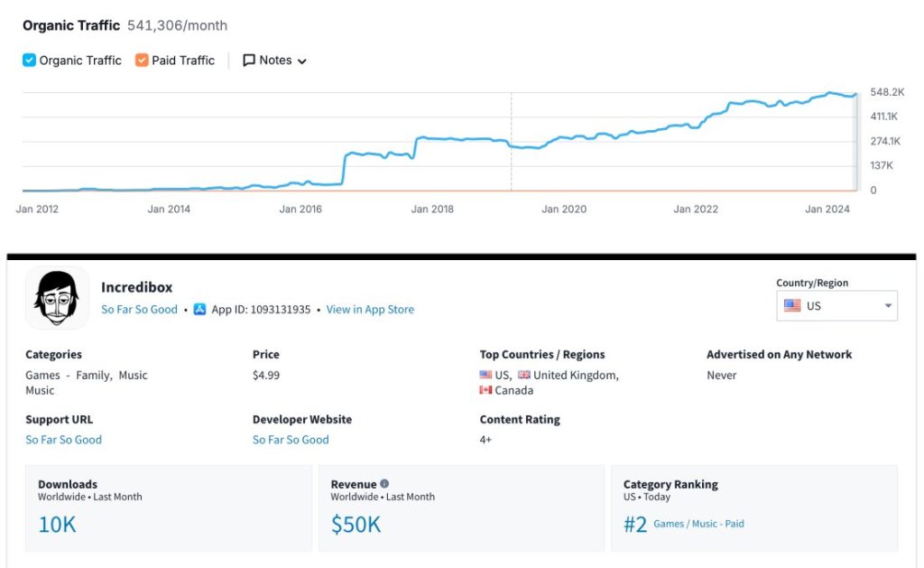
Task: Click the 10K downloads value
Action: tap(57, 524)
